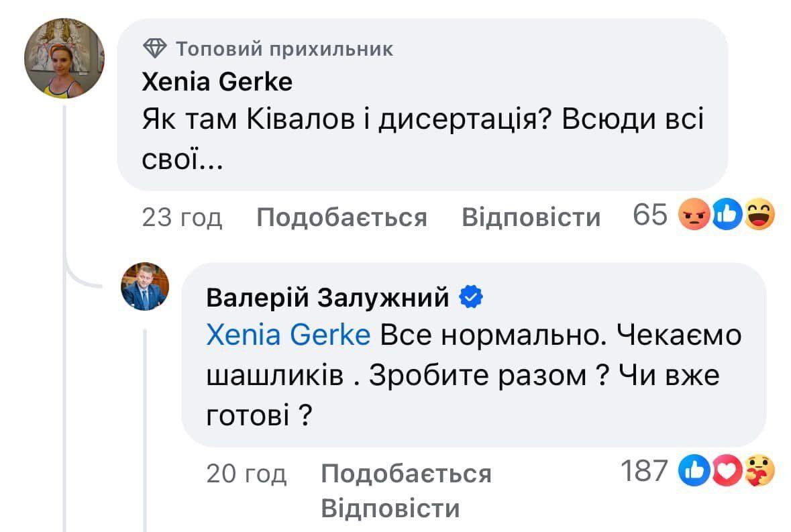Image resolution: width=791 pixels, height=532 pixels.
Task: Open the 65 reactions count list
Action: pos(650,217)
